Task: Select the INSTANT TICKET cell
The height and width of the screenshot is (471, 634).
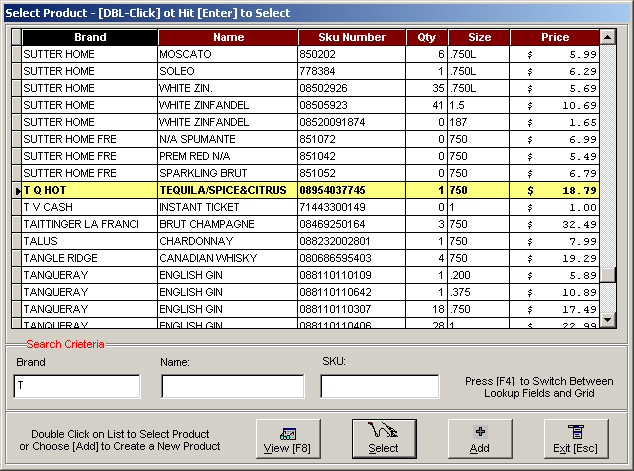Action: (x=228, y=207)
